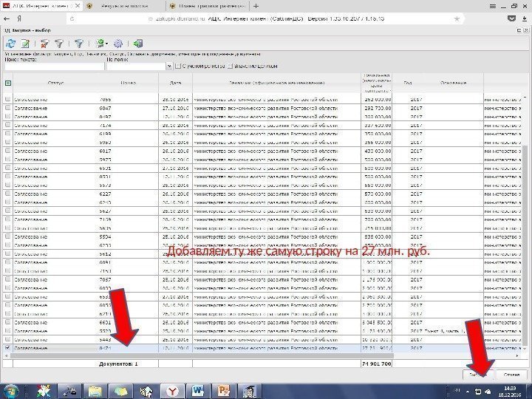532x399 pixels.
Task: Click the '71 901 700' total cell
Action: pos(377,364)
